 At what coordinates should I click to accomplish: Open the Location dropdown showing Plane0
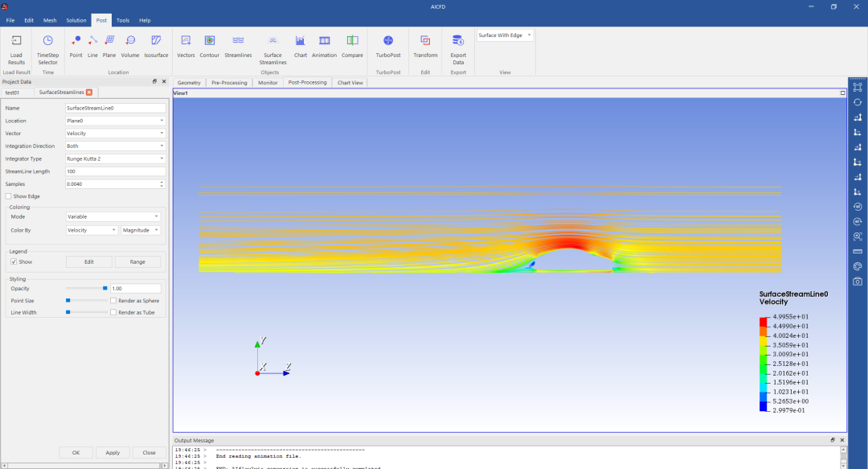(x=115, y=121)
